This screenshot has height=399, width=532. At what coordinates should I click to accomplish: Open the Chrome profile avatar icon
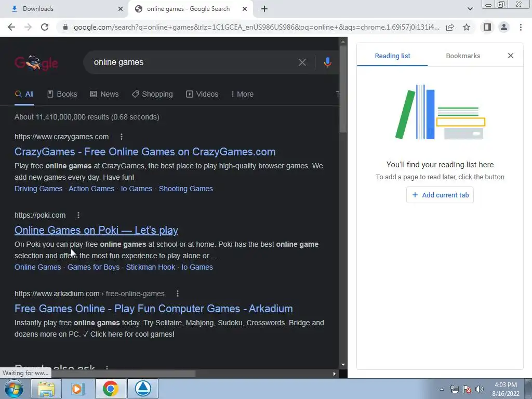(504, 27)
